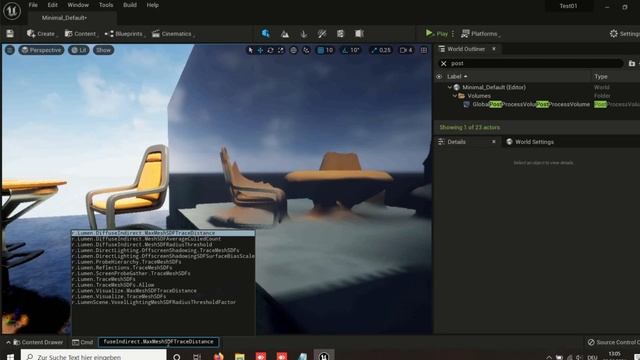Open the Platforms button

coord(480,34)
